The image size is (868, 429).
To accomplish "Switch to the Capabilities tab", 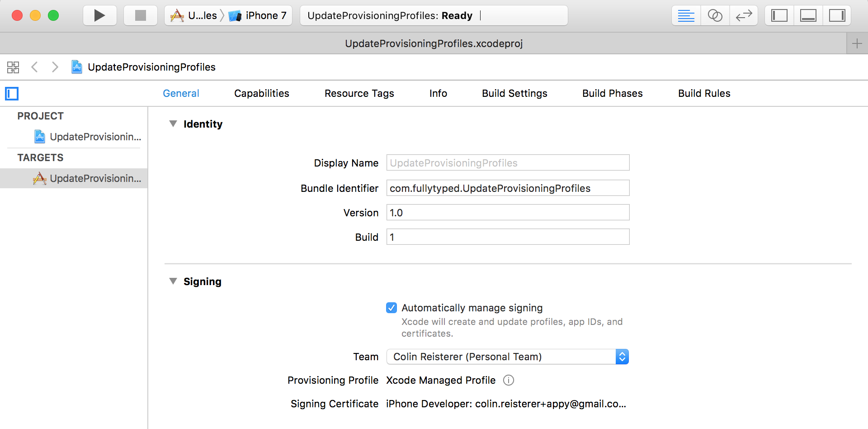I will coord(262,93).
